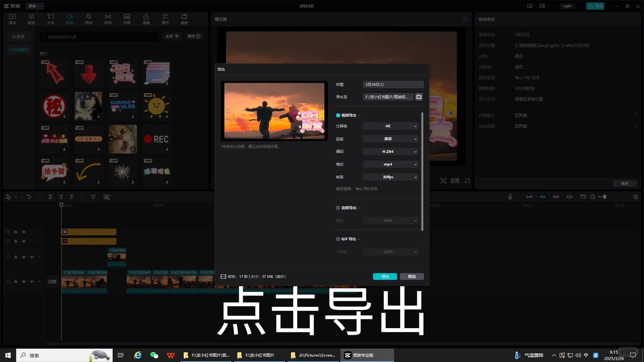
Task: Open the 特效 effects panel
Action: pyautogui.click(x=89, y=19)
